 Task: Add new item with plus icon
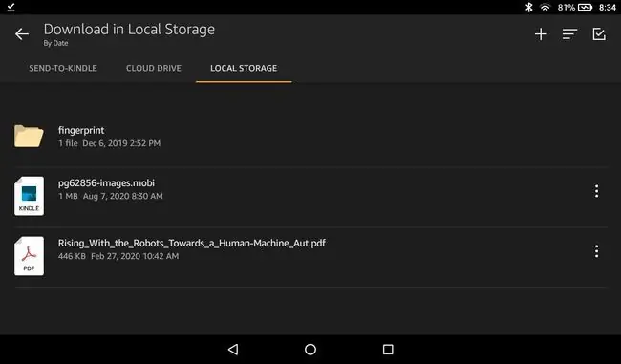click(x=541, y=34)
